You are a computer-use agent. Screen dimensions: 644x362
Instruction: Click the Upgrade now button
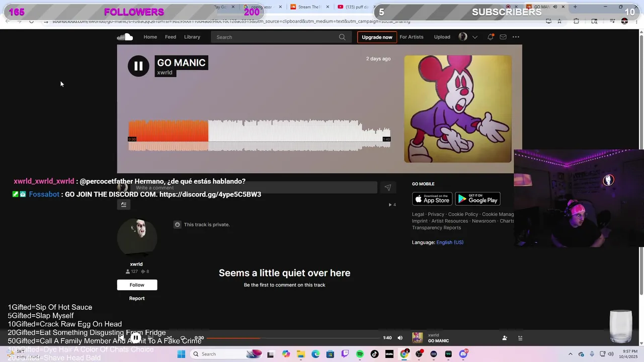pyautogui.click(x=377, y=37)
